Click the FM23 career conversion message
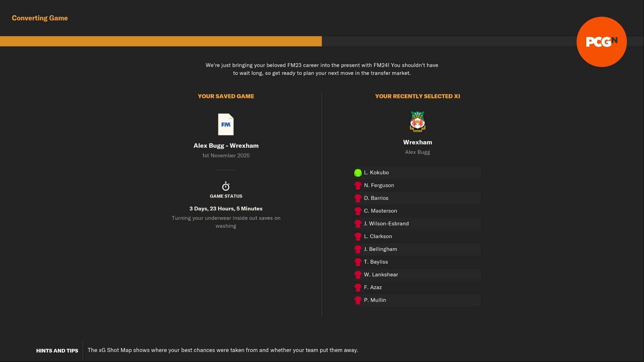 pos(322,69)
